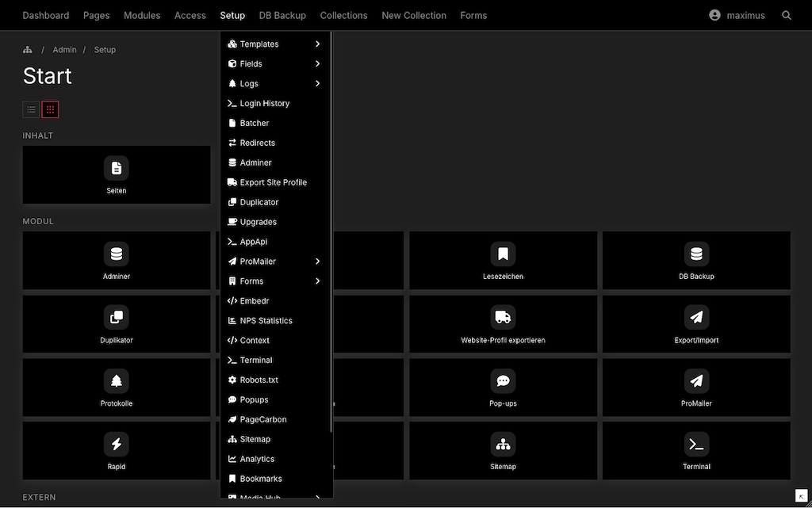Switch to grid view layout
Image resolution: width=812 pixels, height=508 pixels.
[50, 109]
